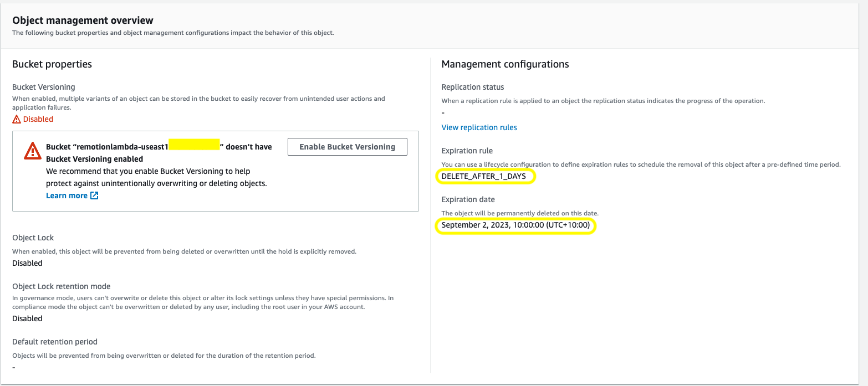Click the Bucket Versioning label
Image resolution: width=868 pixels, height=386 pixels.
coord(43,87)
